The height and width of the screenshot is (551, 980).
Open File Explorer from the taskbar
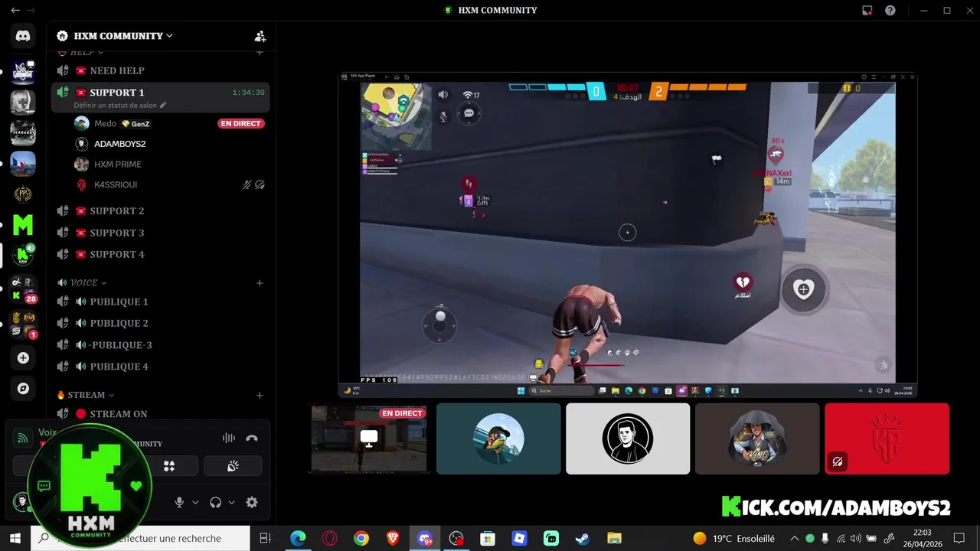tap(614, 539)
